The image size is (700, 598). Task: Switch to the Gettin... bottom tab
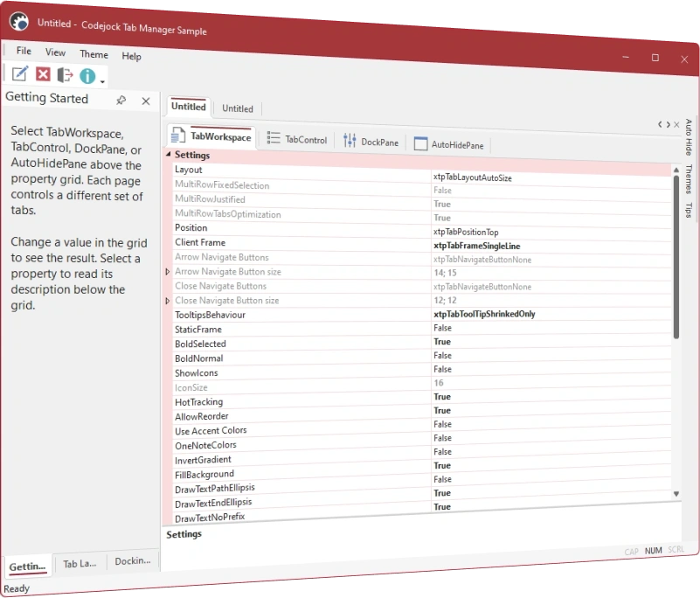27,567
